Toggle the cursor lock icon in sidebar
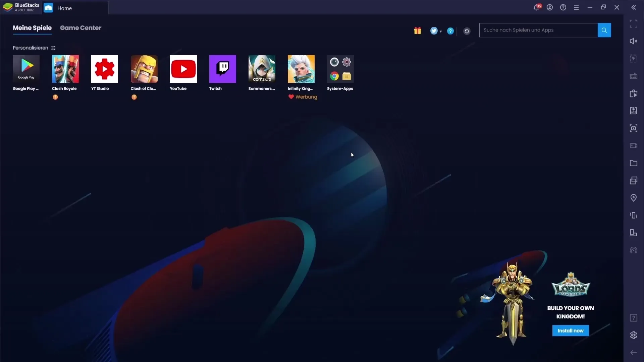Image resolution: width=644 pixels, height=362 pixels. point(633,59)
